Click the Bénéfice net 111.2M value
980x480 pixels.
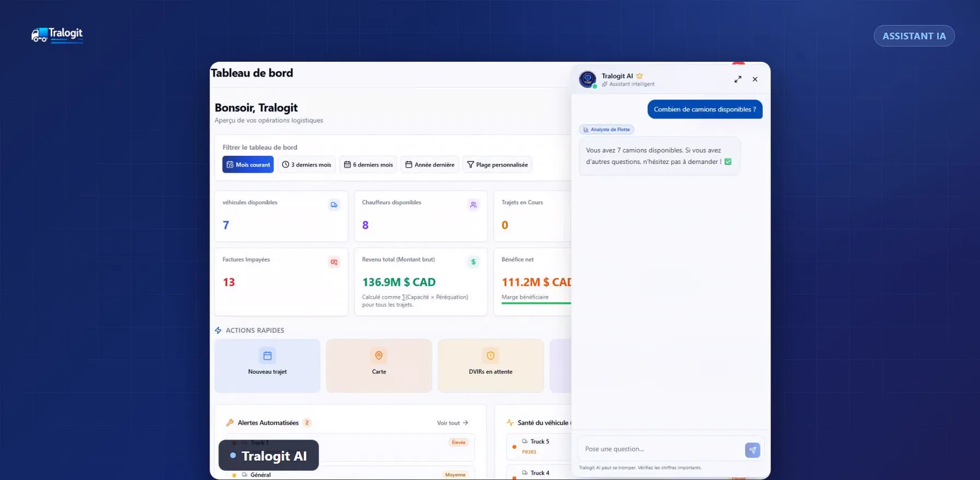pos(536,283)
